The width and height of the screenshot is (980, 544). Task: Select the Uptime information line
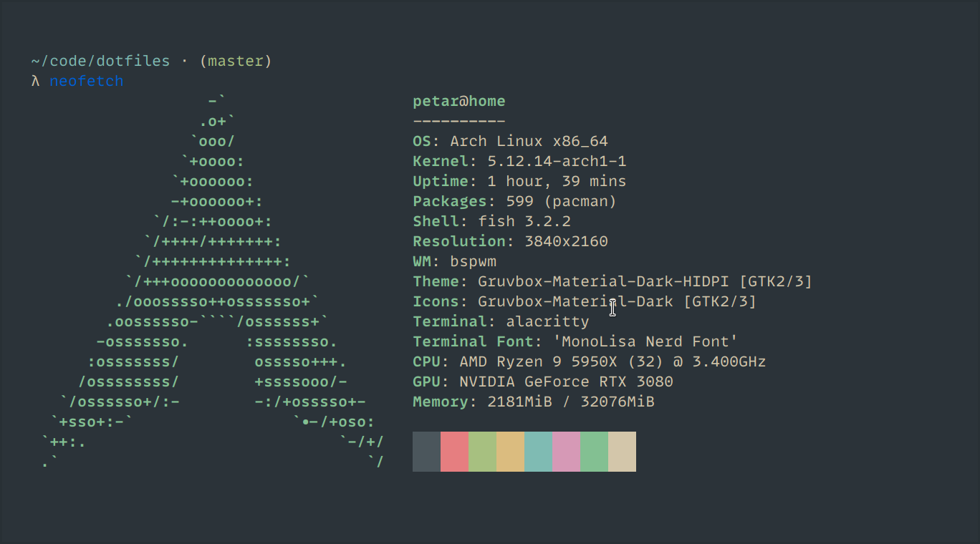point(519,181)
